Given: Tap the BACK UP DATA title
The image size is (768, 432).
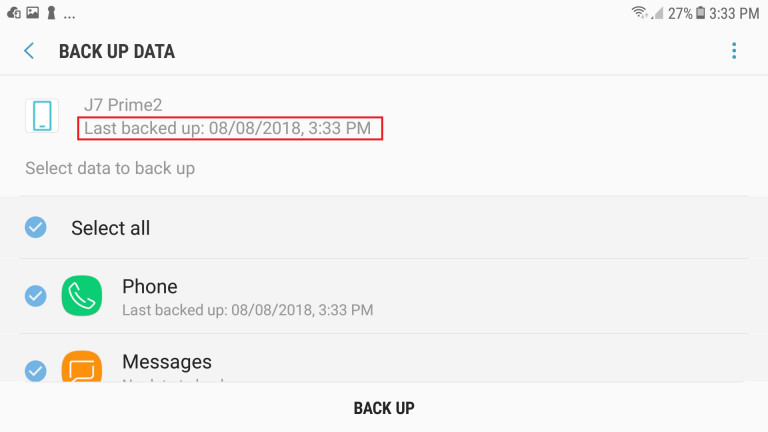Looking at the screenshot, I should pyautogui.click(x=117, y=51).
